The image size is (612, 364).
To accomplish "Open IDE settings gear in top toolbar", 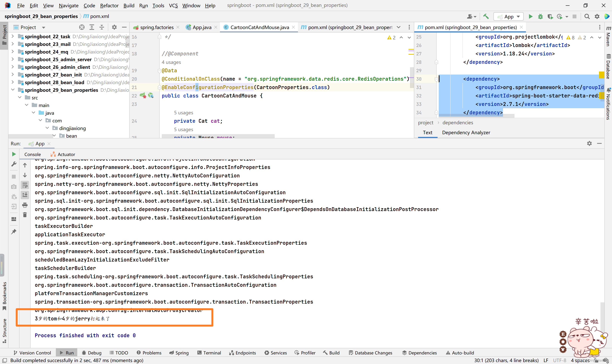I will [597, 16].
